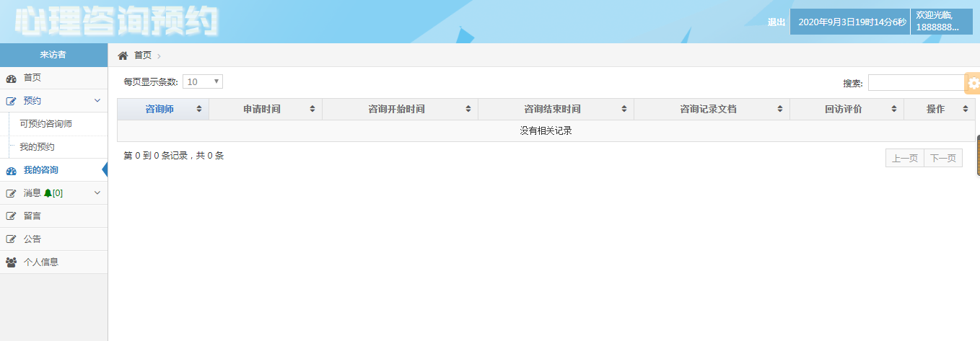Expand the 消息 menu chevron

coord(97,193)
